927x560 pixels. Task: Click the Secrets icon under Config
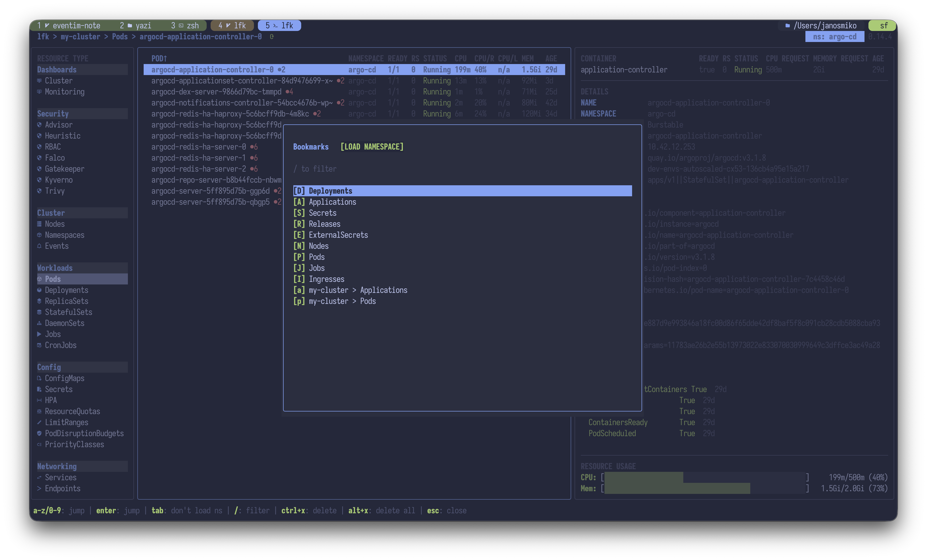39,389
